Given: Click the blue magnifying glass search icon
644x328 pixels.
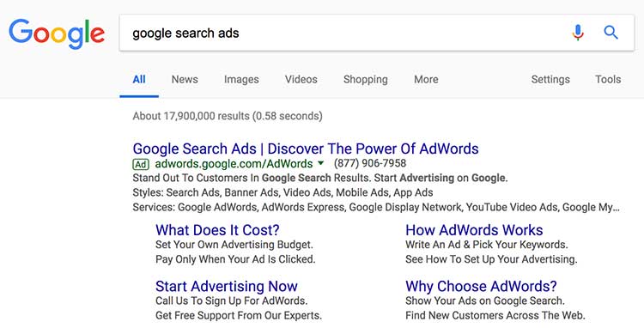Looking at the screenshot, I should click(x=611, y=33).
